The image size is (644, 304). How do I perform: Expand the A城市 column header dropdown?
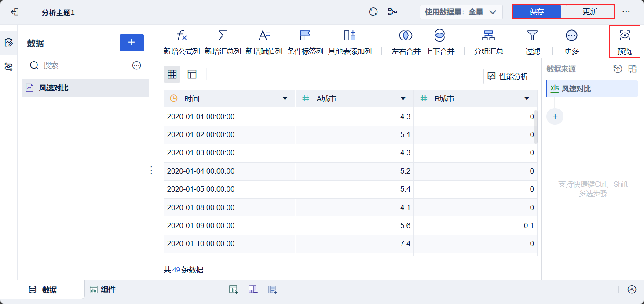tap(403, 99)
